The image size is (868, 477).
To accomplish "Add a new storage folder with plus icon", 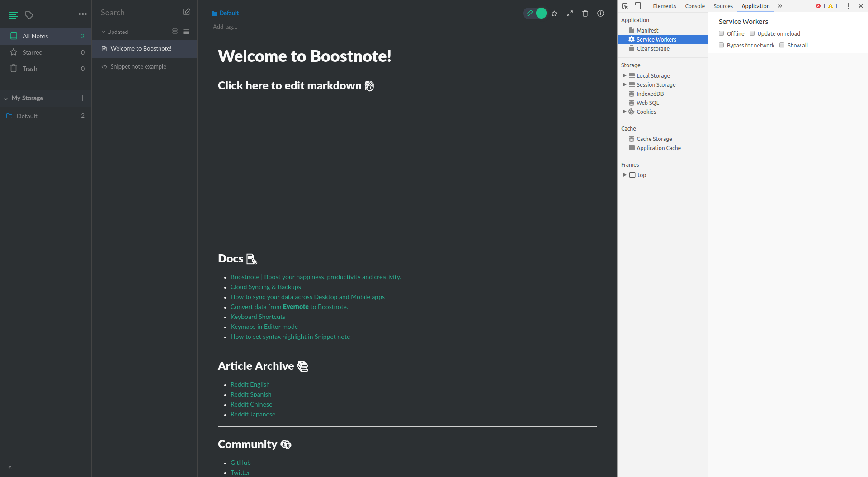I will click(x=83, y=98).
